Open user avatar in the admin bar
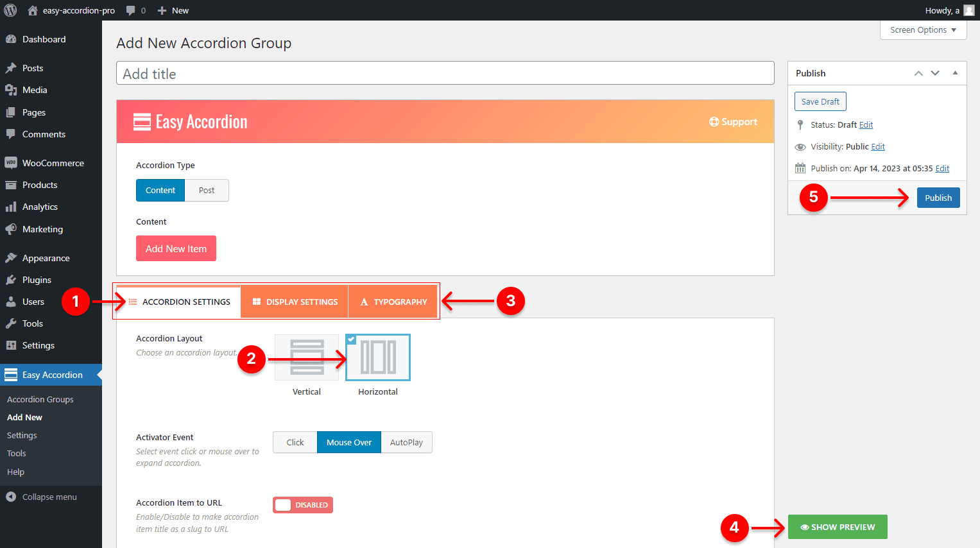Image resolution: width=980 pixels, height=548 pixels. (x=969, y=10)
